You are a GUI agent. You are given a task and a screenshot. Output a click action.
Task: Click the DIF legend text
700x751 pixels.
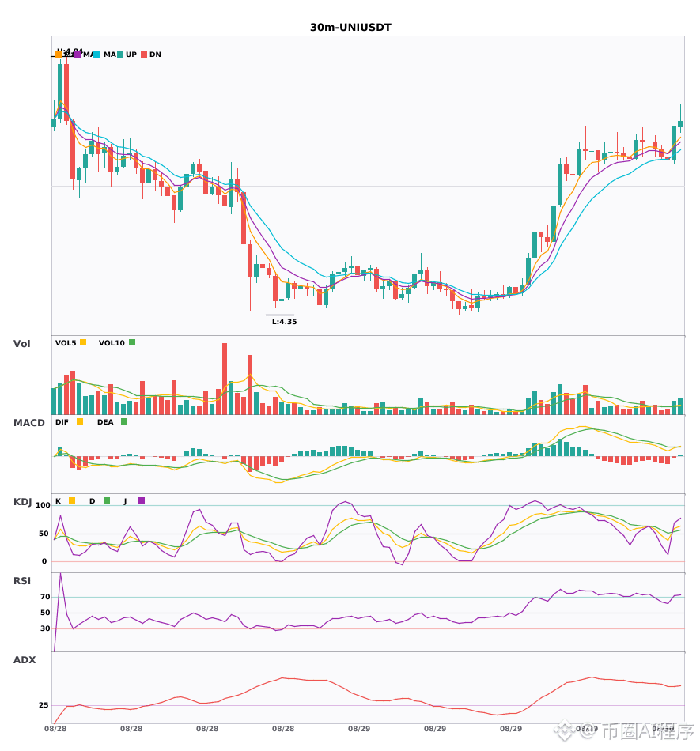click(x=62, y=422)
